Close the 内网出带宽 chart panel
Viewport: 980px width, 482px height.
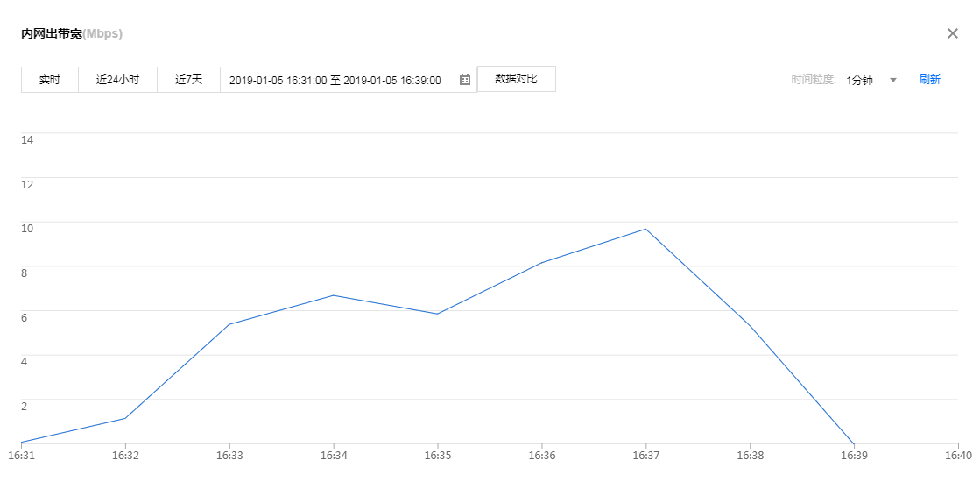click(x=953, y=33)
